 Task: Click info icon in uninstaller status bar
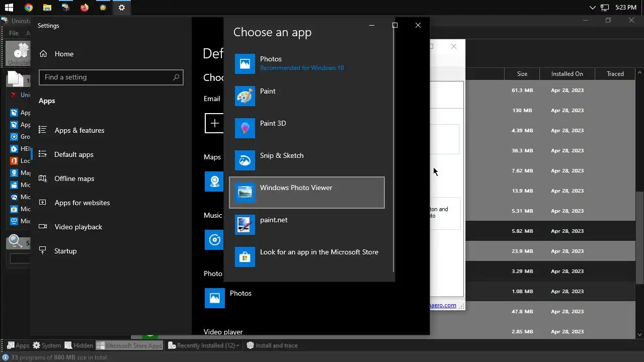(6, 357)
